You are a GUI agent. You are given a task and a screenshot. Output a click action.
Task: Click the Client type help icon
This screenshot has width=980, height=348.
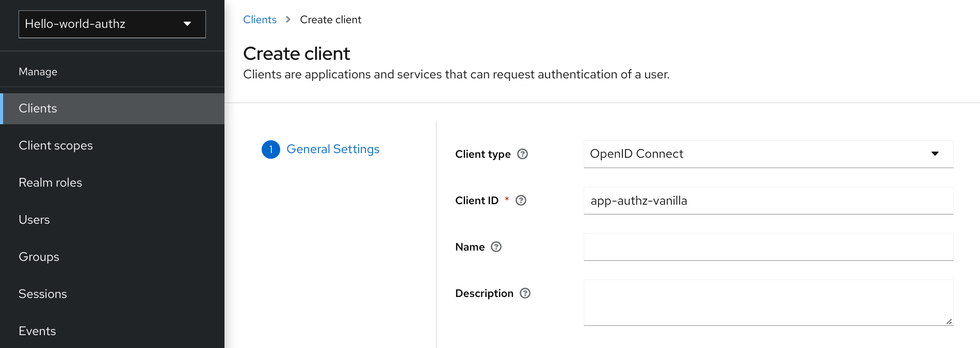click(x=522, y=154)
